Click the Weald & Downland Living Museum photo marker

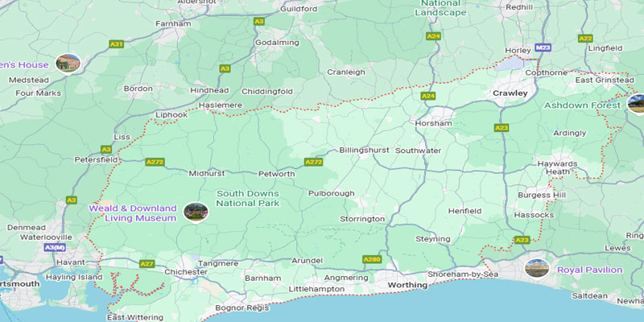pos(196,212)
